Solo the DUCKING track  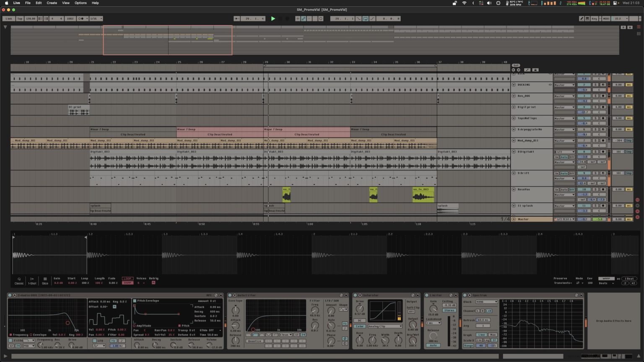click(595, 85)
